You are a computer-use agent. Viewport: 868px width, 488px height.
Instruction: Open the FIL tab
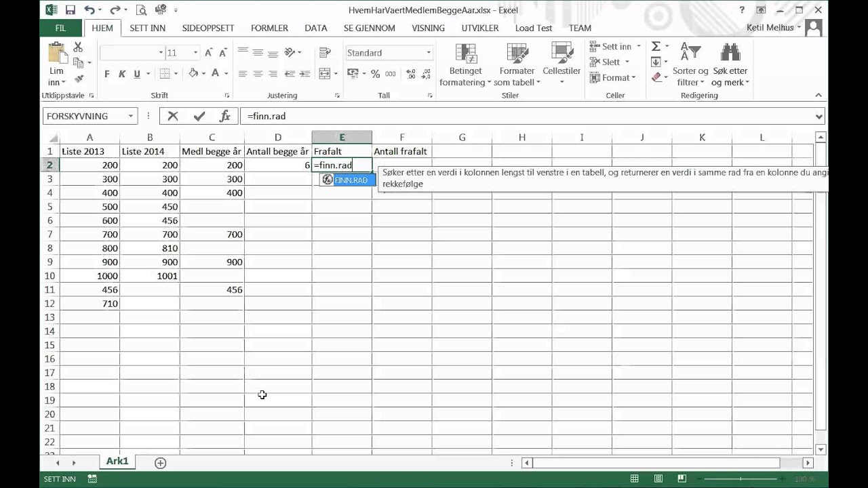pyautogui.click(x=60, y=28)
